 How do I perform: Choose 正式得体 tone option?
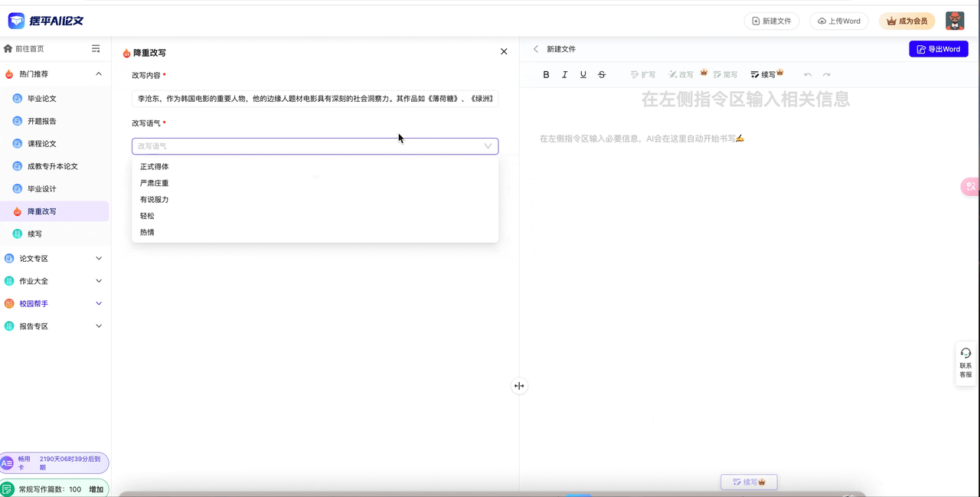click(315, 167)
